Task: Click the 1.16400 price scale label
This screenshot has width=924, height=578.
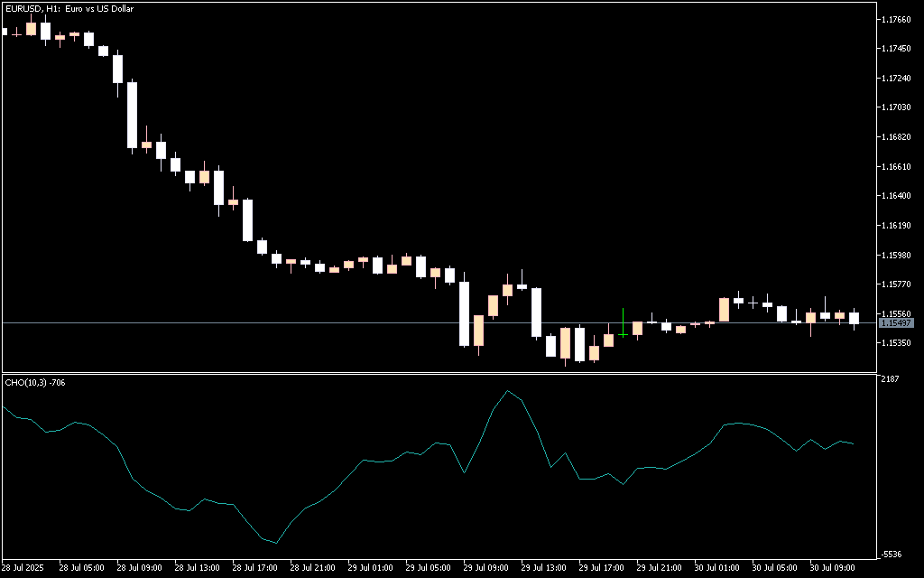Action: pos(896,196)
